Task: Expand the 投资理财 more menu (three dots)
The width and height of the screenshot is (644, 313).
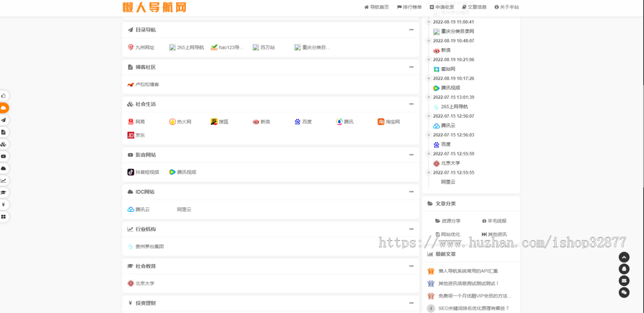Action: [x=411, y=303]
